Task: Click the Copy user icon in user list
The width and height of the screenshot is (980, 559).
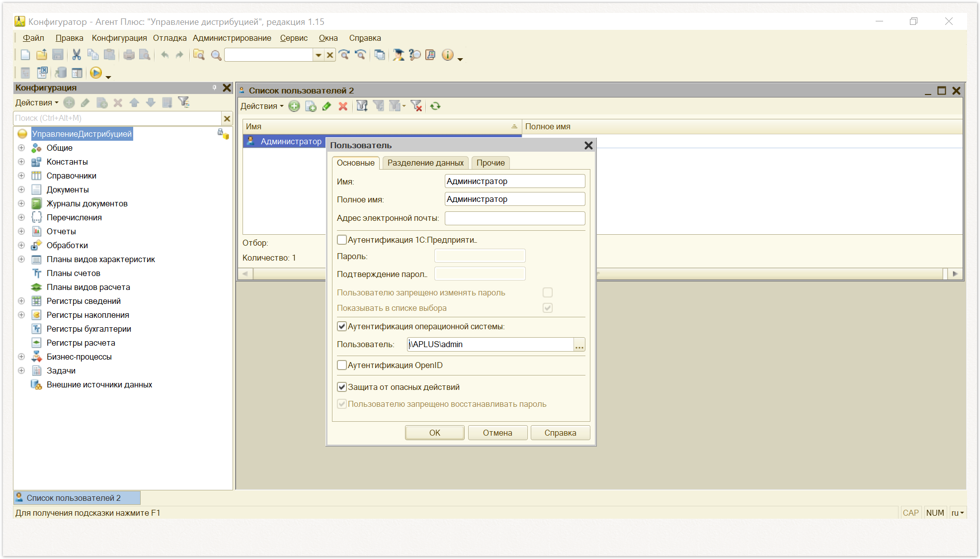Action: pos(311,106)
